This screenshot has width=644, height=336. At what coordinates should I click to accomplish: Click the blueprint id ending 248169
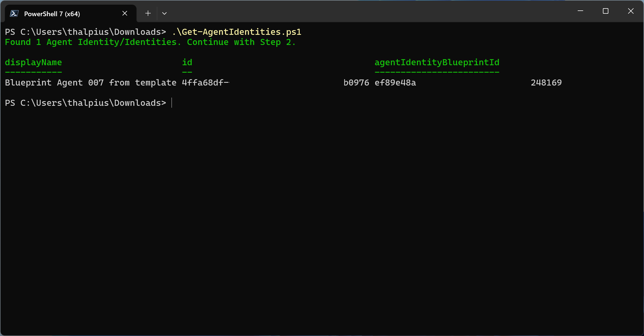point(546,83)
